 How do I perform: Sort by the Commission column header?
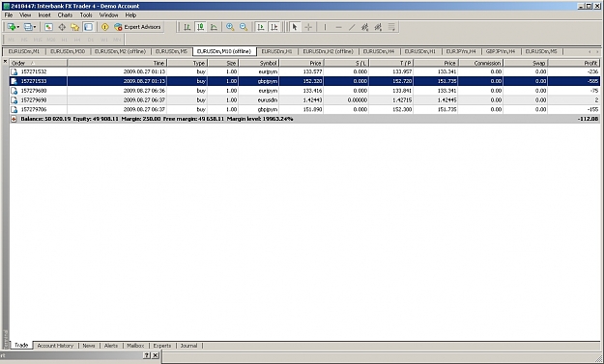[x=481, y=63]
